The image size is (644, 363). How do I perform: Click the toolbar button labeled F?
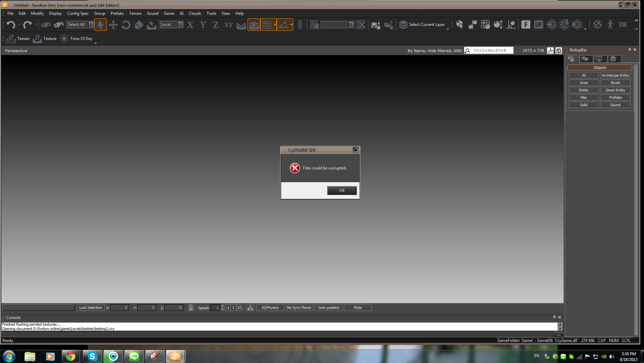pyautogui.click(x=526, y=25)
